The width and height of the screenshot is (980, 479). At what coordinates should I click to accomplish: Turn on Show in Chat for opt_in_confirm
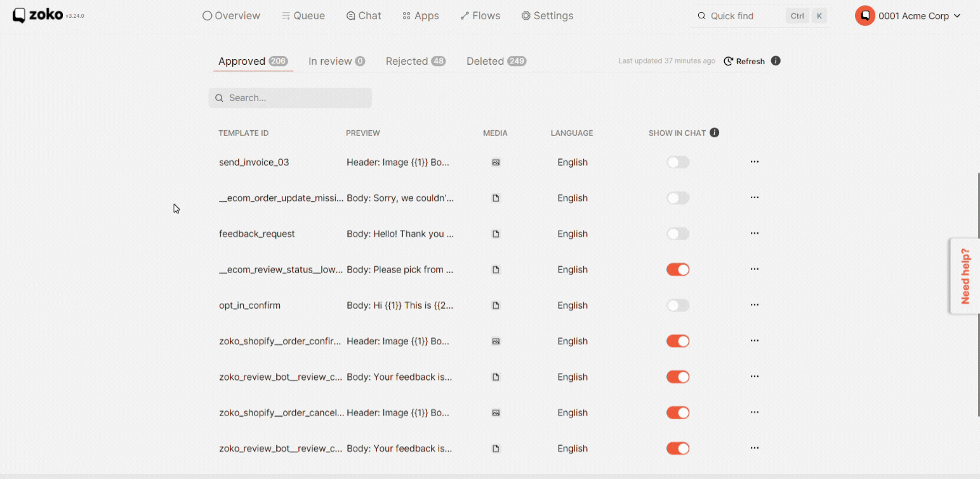677,306
